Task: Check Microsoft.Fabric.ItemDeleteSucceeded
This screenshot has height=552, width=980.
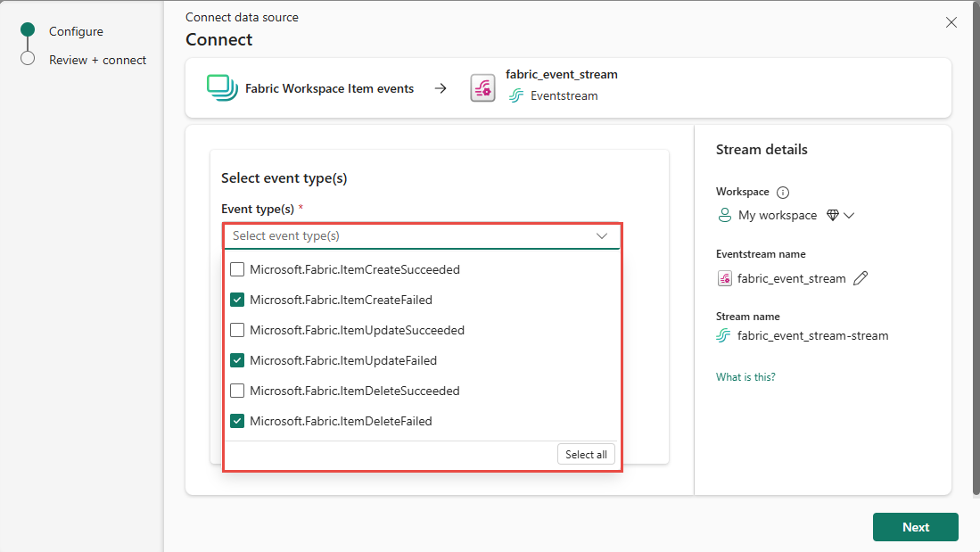Action: tap(237, 391)
